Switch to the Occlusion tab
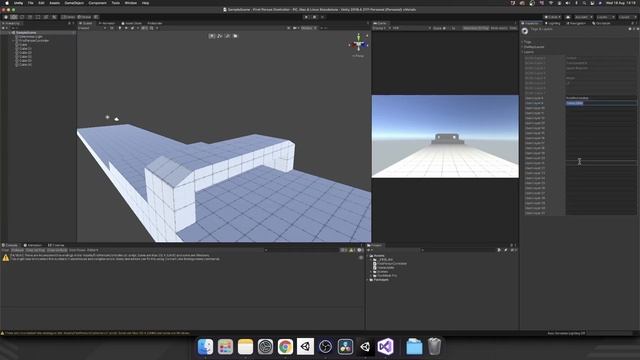 [x=601, y=23]
